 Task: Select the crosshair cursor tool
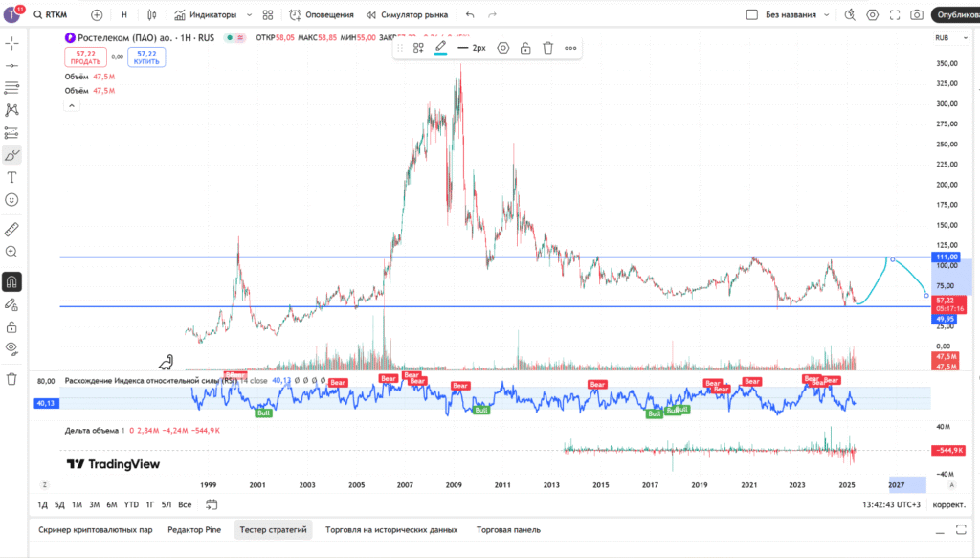(11, 43)
